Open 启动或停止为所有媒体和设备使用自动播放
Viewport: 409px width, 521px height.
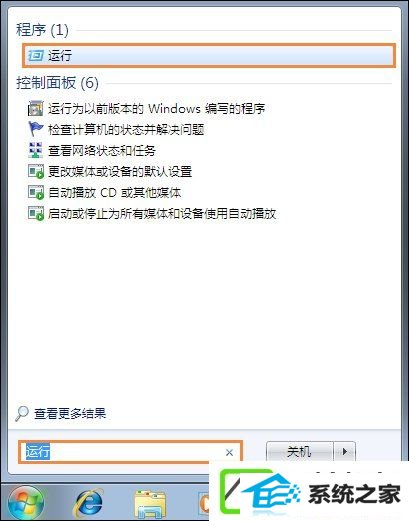click(x=162, y=213)
